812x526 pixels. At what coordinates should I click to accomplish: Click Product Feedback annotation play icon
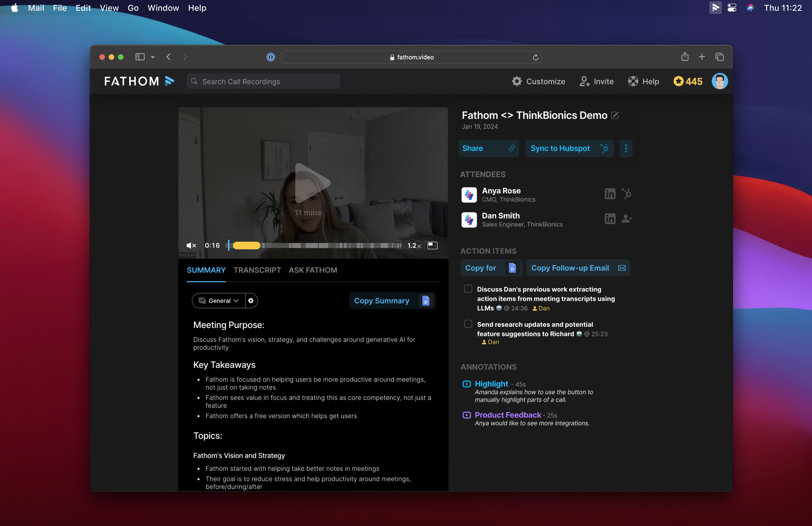[466, 415]
